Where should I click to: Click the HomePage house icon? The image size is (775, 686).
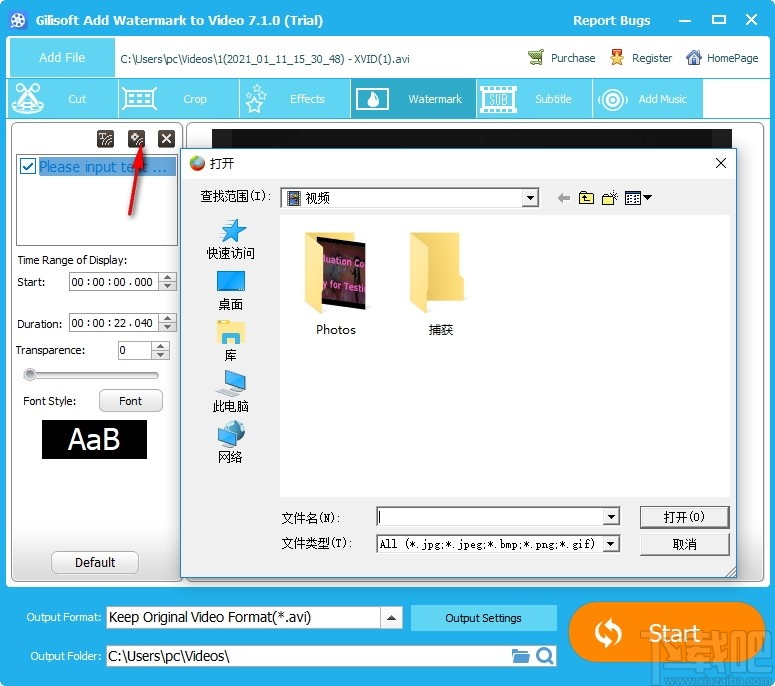693,58
